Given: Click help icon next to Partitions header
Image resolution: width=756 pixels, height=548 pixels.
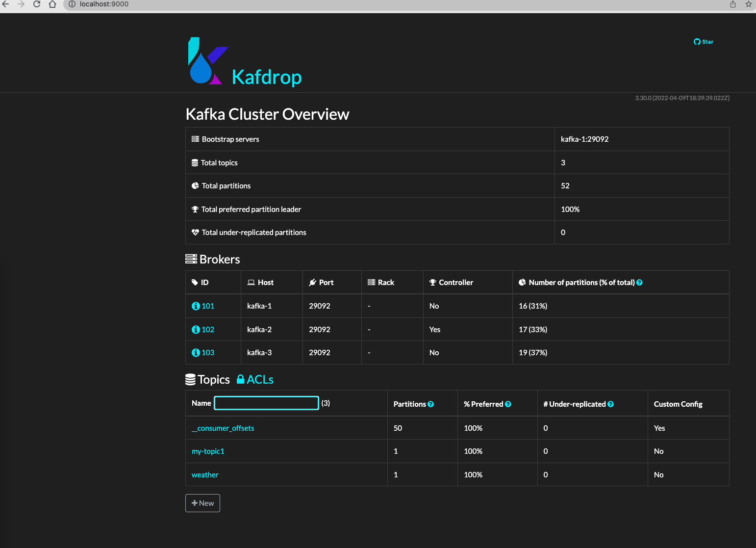Looking at the screenshot, I should [430, 404].
